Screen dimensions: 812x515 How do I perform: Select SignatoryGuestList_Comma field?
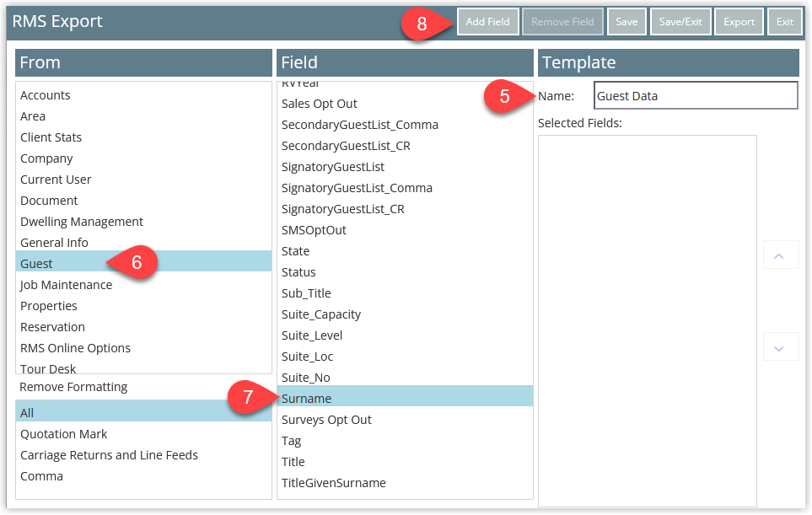405,188
